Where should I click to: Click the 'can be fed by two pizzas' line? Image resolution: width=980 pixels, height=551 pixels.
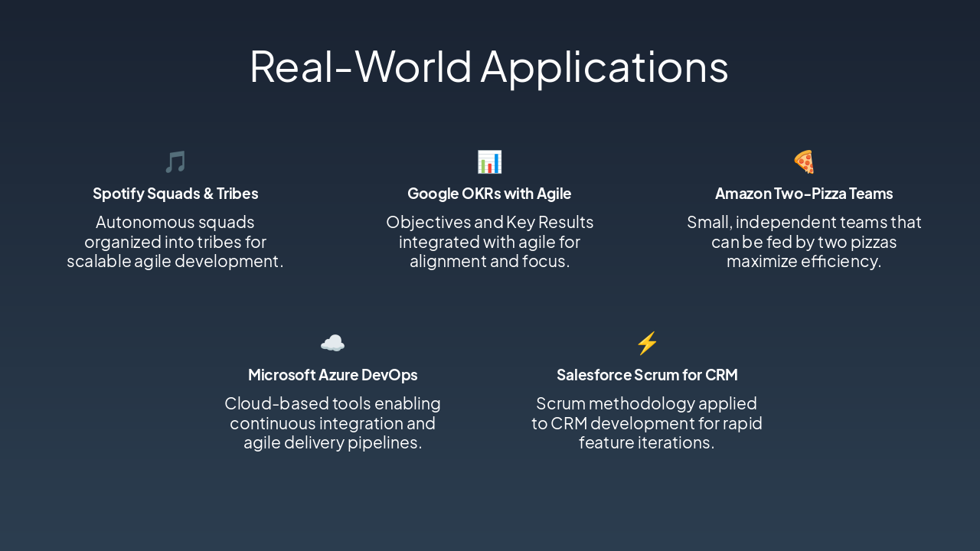coord(804,242)
